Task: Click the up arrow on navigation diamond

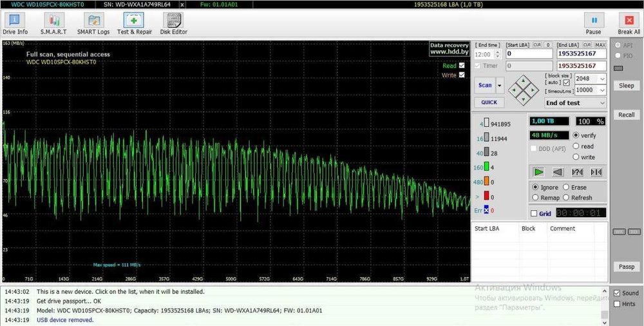Action: pos(523,81)
